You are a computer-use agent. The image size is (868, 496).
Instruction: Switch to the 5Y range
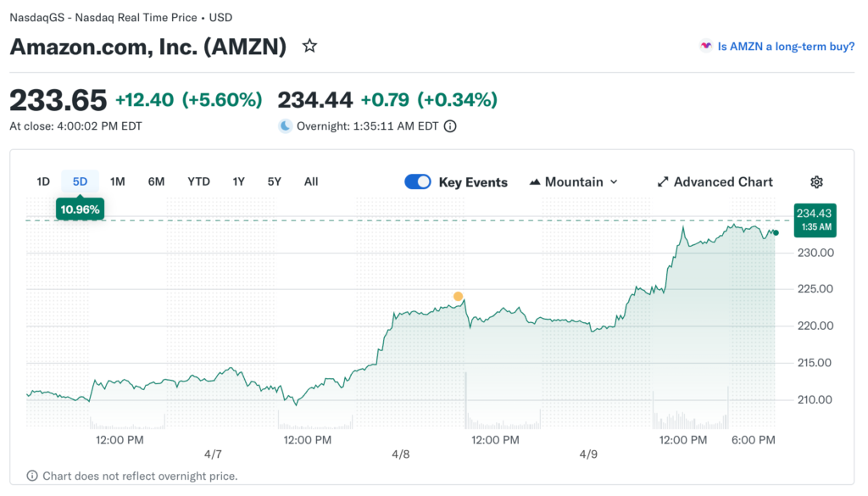coord(274,181)
